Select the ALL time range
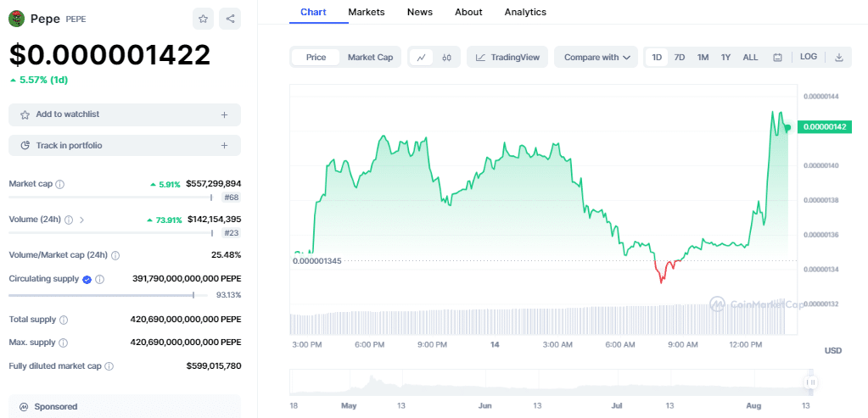This screenshot has width=868, height=418. pos(750,58)
